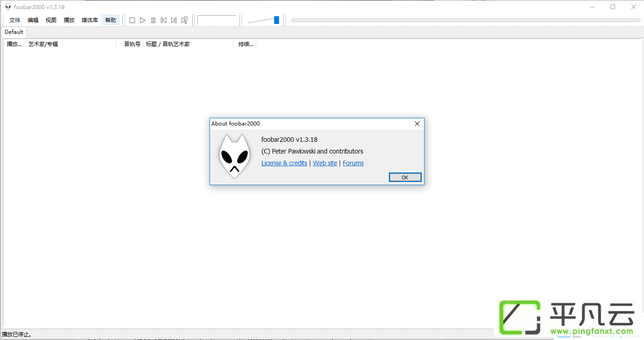The height and width of the screenshot is (340, 644).
Task: Click the Peter Pawlowski copyright text
Action: (x=312, y=151)
